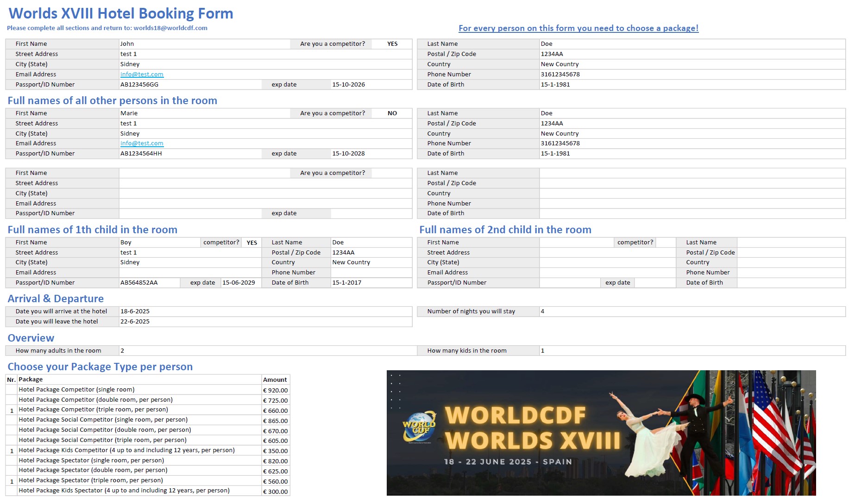The width and height of the screenshot is (855, 504).
Task: Click 'How many kids in the room' value 1
Action: pyautogui.click(x=692, y=351)
